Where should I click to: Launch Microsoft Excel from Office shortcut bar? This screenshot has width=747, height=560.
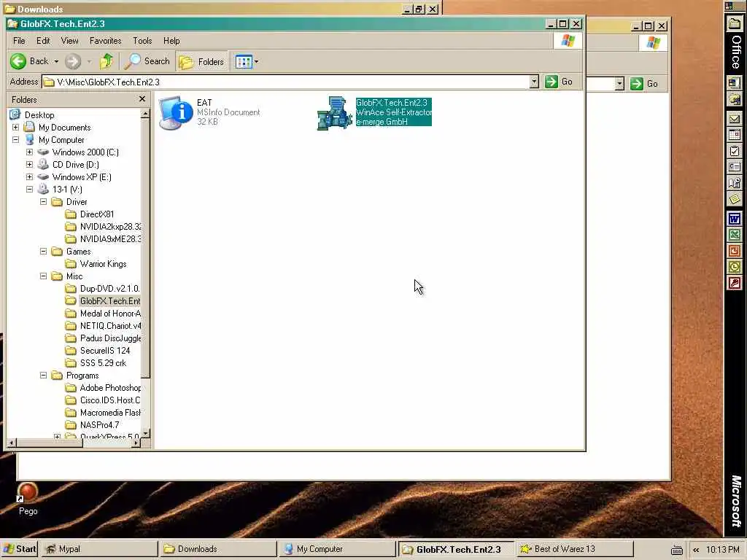click(735, 235)
